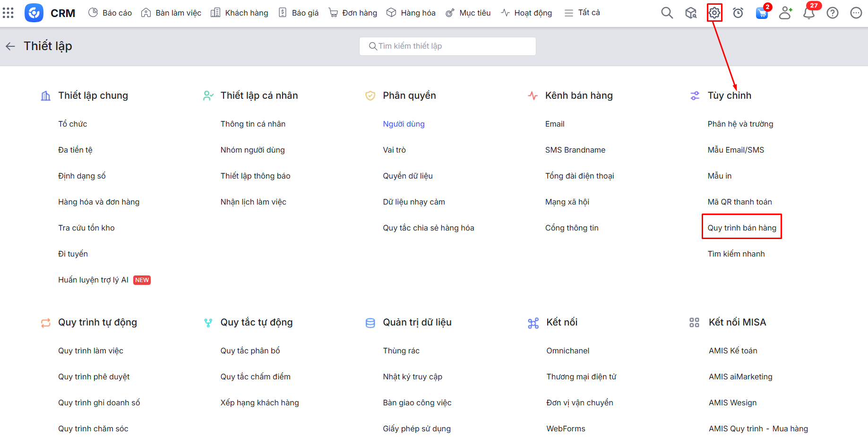Click the search magnifier icon in top bar
This screenshot has width=868, height=437.
[667, 13]
